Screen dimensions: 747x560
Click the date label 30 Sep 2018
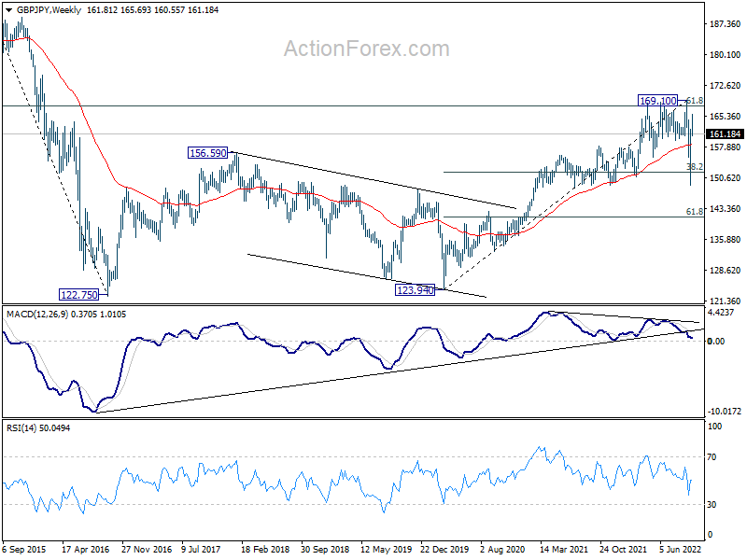[x=325, y=549]
